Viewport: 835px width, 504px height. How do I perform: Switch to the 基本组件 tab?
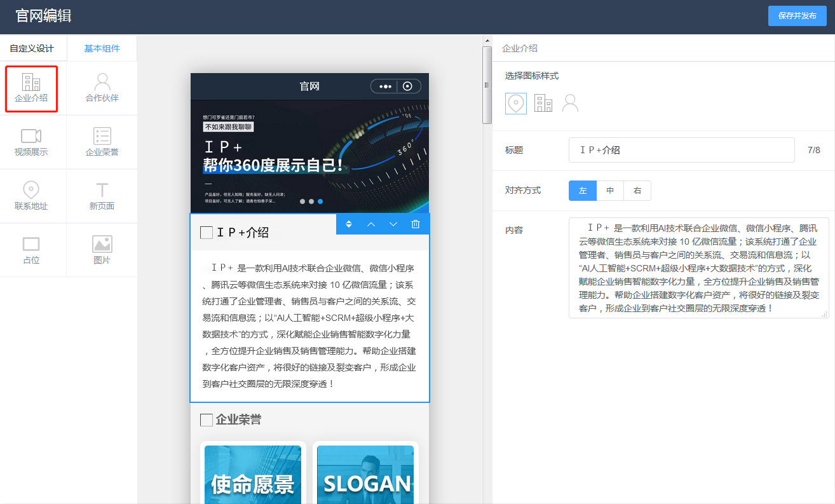102,48
